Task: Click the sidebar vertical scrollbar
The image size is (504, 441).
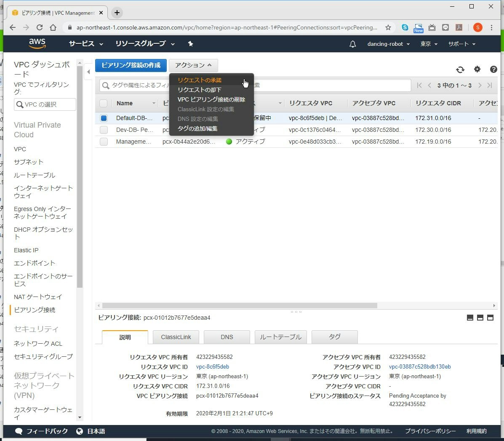Action: point(80,177)
